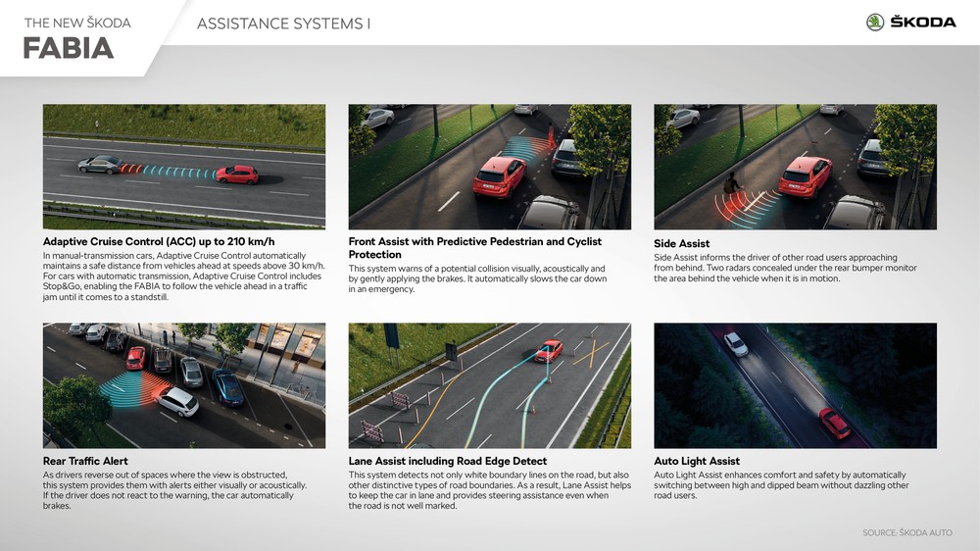
Task: Open the Rear Traffic Alert parking image
Action: pyautogui.click(x=184, y=385)
